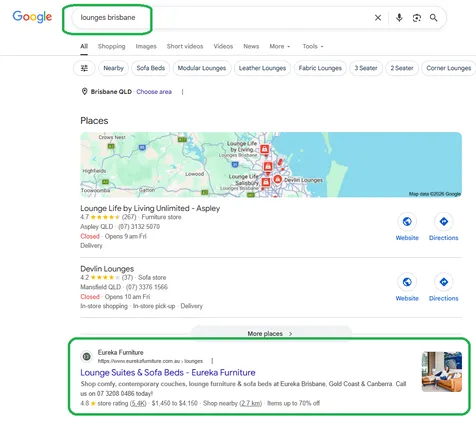
Task: Click the magnifying glass search icon
Action: click(433, 18)
